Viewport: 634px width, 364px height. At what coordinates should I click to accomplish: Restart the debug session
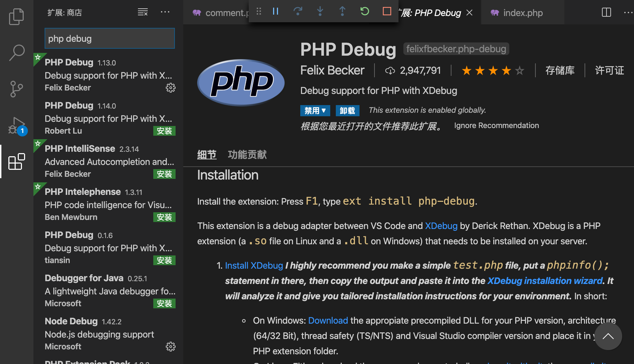tap(365, 11)
